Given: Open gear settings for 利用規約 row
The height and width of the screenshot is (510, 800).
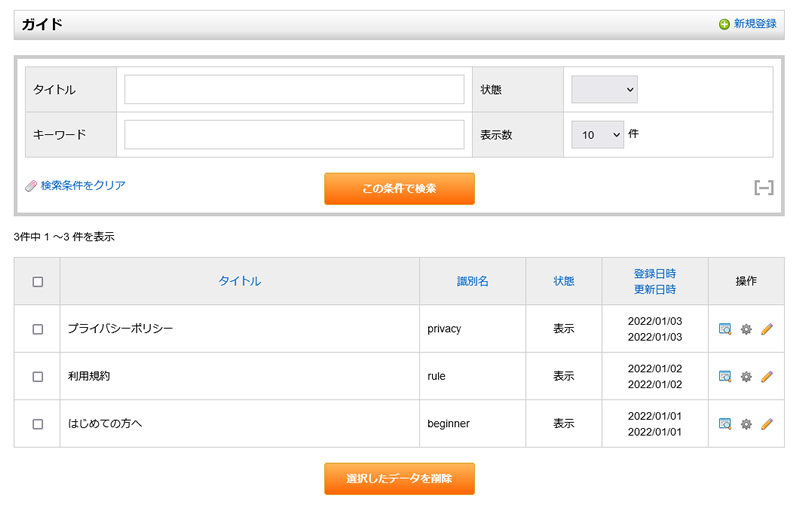Looking at the screenshot, I should tap(746, 377).
